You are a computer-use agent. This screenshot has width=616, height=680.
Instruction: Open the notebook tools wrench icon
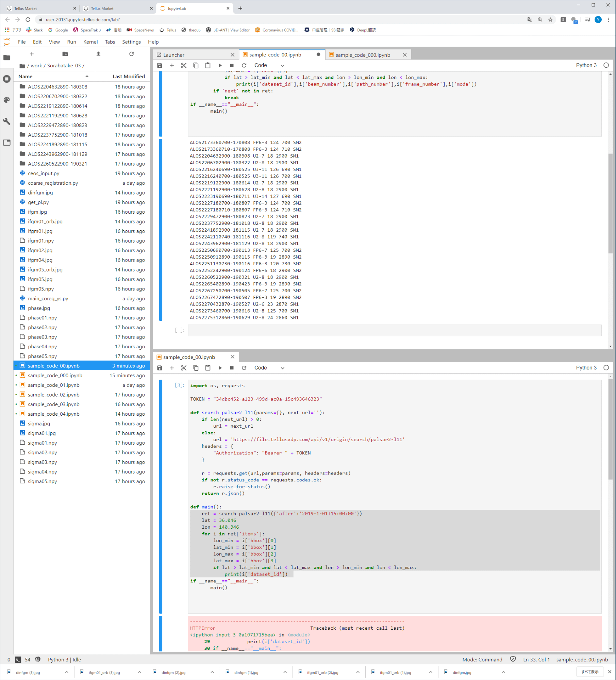[x=7, y=121]
